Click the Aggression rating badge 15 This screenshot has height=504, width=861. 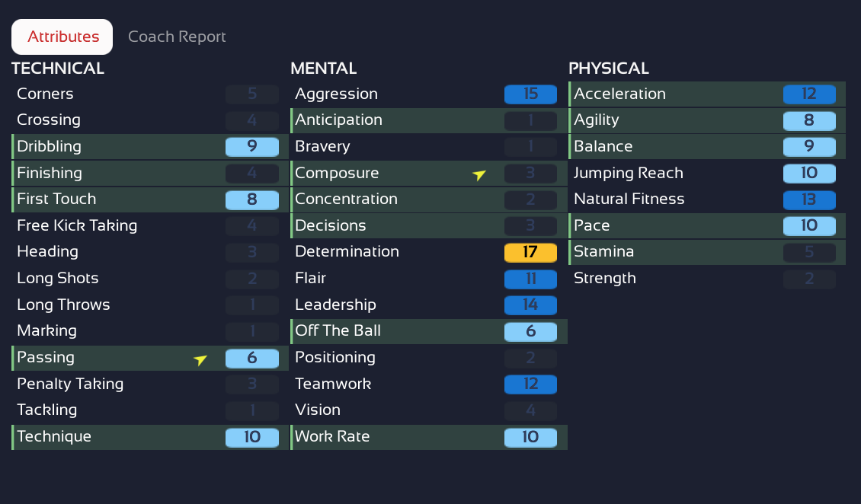(x=530, y=94)
